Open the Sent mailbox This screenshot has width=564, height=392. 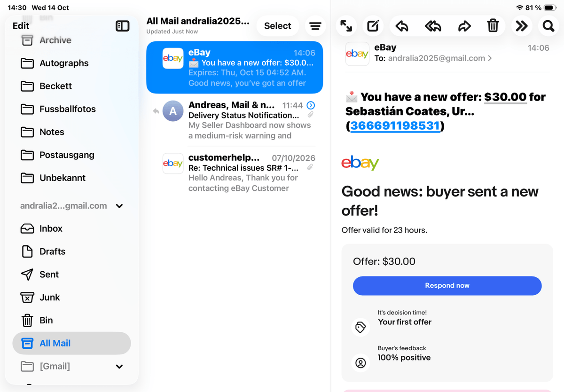tap(72, 274)
